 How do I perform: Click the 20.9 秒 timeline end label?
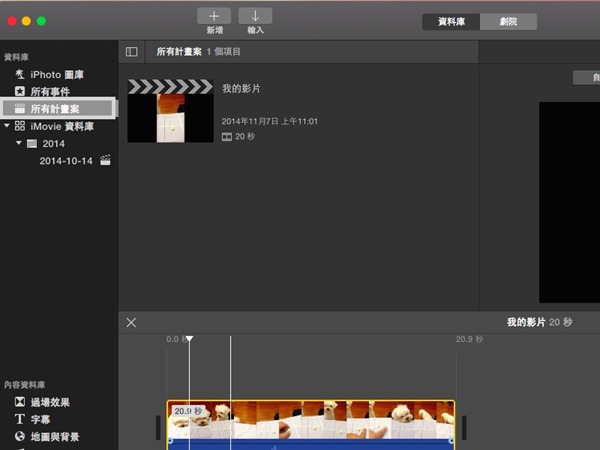[469, 339]
